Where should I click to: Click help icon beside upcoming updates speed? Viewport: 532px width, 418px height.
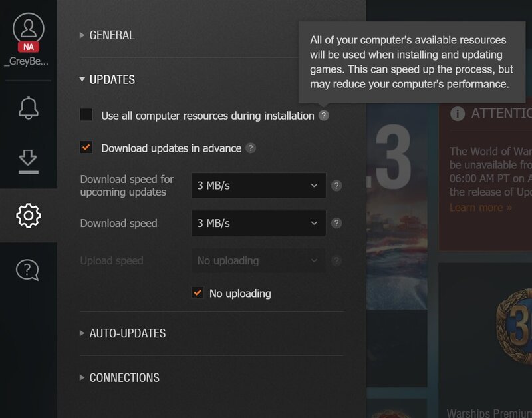click(336, 186)
